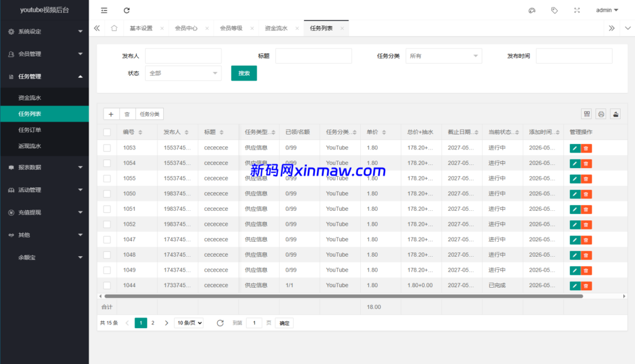Image resolution: width=635 pixels, height=364 pixels.
Task: Delete task 1044 with orange trash icon
Action: click(586, 286)
